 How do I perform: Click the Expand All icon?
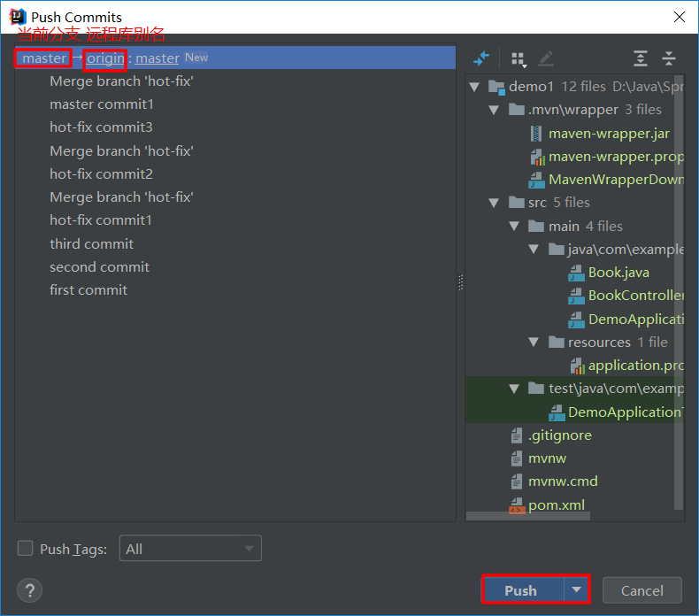point(640,58)
